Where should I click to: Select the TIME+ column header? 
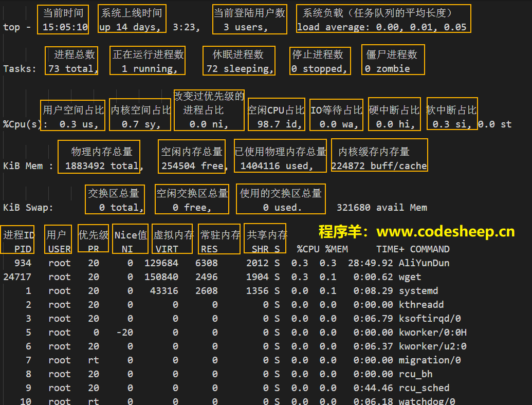click(390, 249)
